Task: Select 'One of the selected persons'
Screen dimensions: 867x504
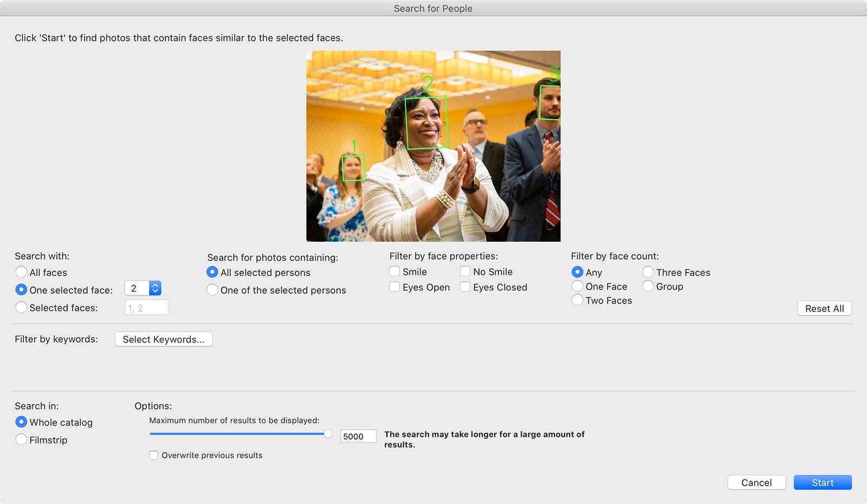Action: click(212, 290)
